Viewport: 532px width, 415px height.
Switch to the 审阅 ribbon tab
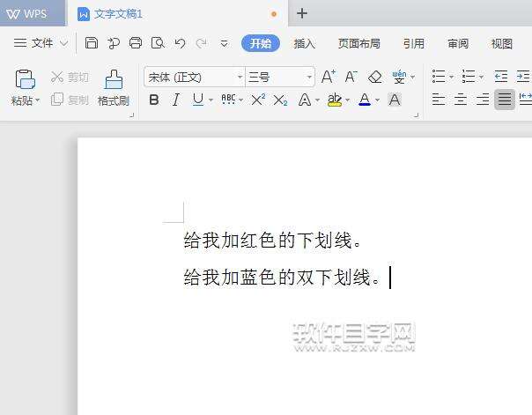(458, 43)
